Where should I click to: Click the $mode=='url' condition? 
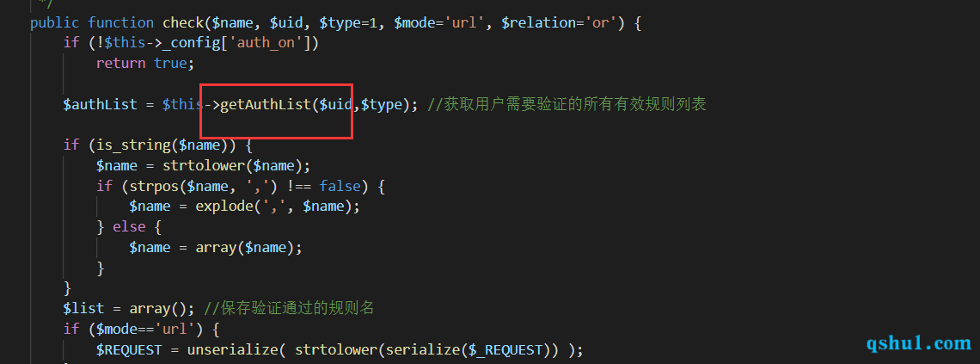(x=150, y=329)
